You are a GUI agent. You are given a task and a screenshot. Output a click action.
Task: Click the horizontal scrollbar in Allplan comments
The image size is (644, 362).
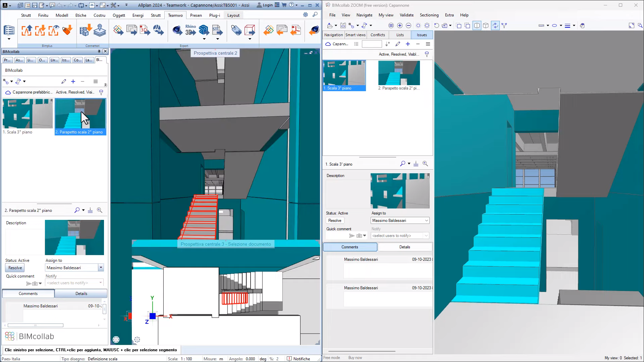point(35,325)
